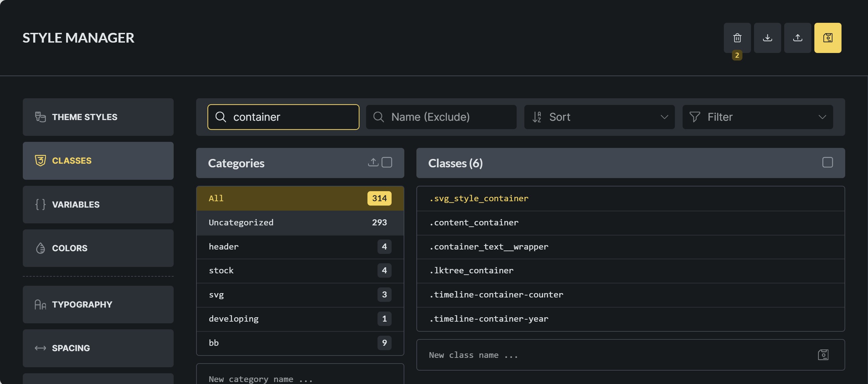Toggle the Classes select-all checkbox
The height and width of the screenshot is (384, 868).
click(x=827, y=163)
